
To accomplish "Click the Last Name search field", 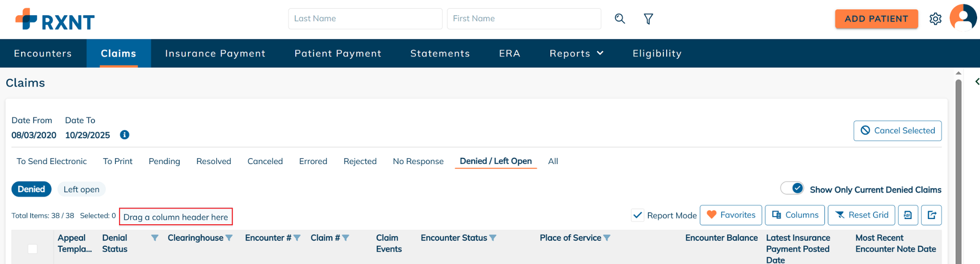I will tap(365, 19).
